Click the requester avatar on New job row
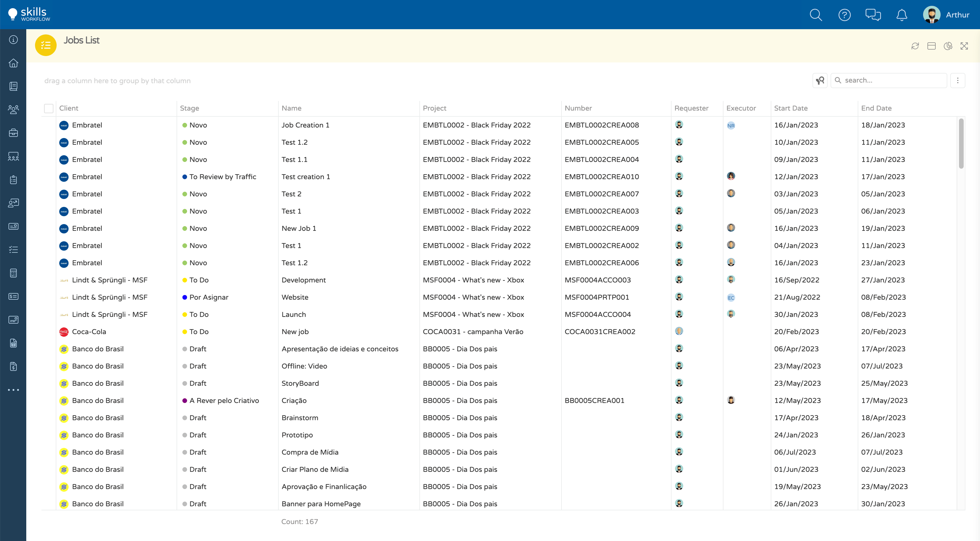The width and height of the screenshot is (980, 541). (x=679, y=331)
